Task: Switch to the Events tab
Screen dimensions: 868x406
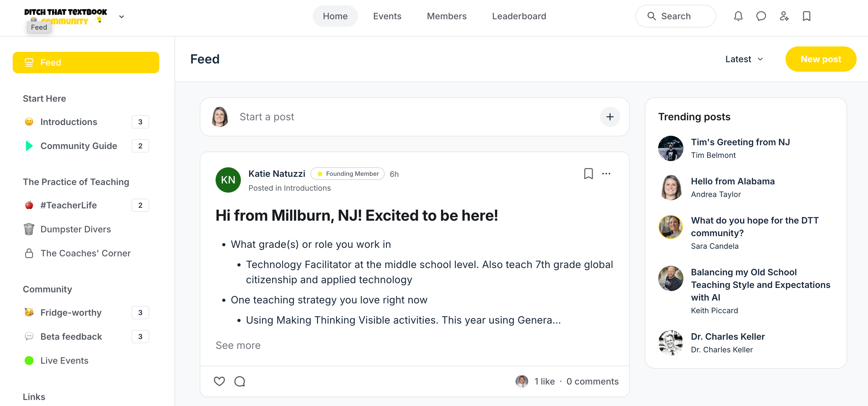Action: coord(387,16)
